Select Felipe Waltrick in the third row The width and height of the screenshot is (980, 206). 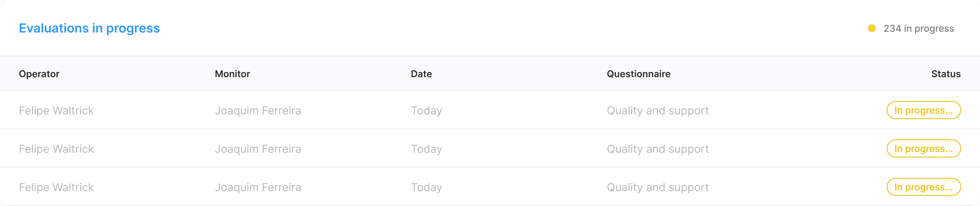coord(56,187)
